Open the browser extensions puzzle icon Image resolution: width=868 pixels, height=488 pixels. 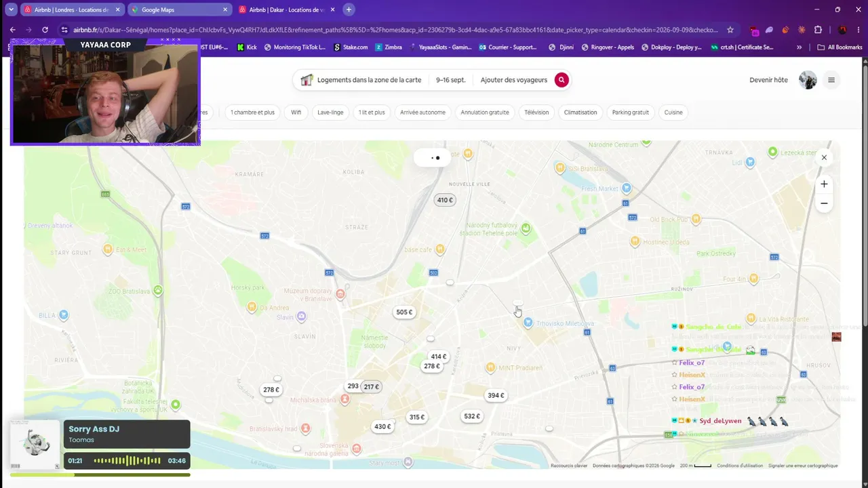818,30
